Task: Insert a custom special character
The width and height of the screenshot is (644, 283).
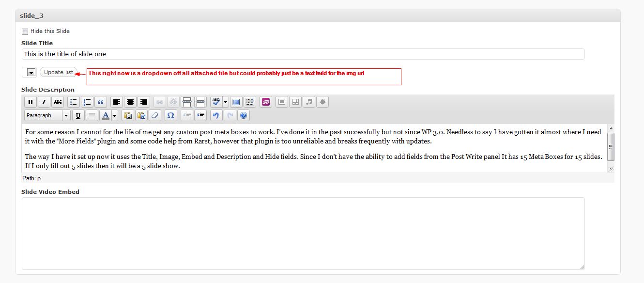Action: (170, 115)
